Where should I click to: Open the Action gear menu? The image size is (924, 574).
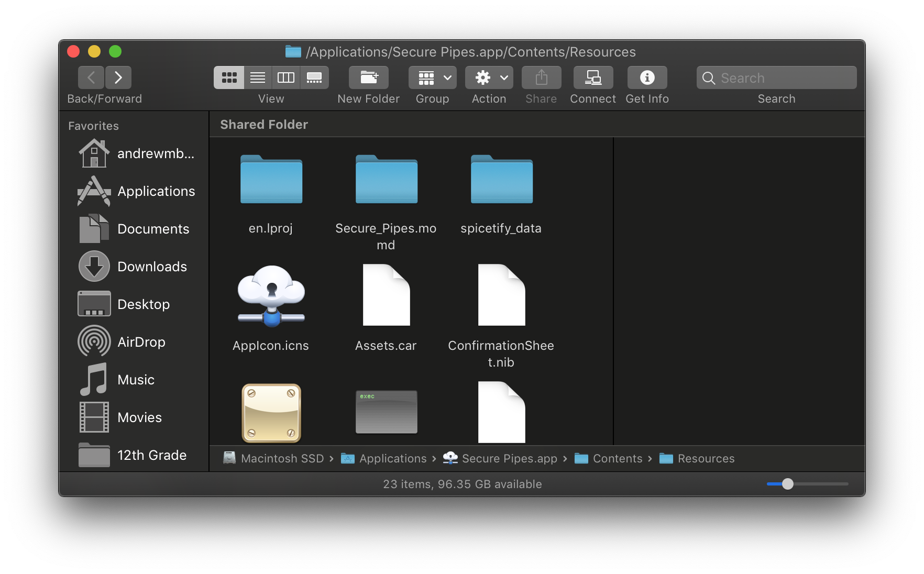[x=483, y=77]
